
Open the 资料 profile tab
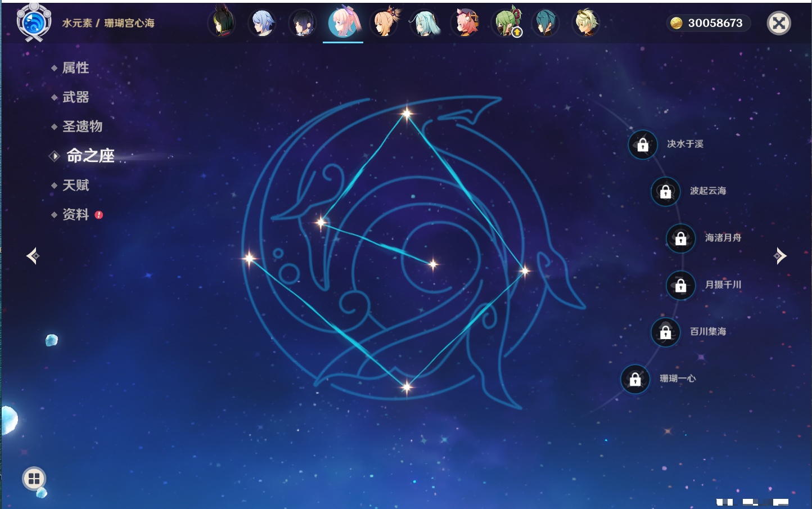pyautogui.click(x=75, y=214)
